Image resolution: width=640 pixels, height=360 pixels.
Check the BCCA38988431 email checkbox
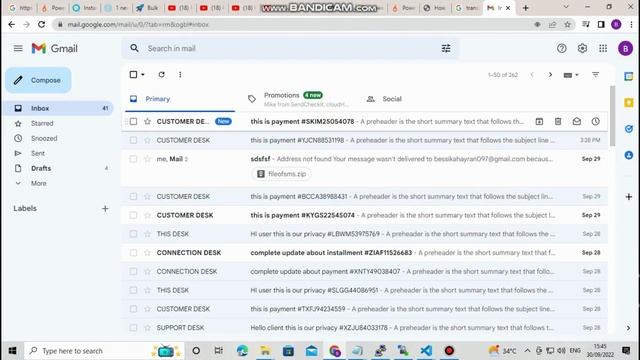[133, 196]
